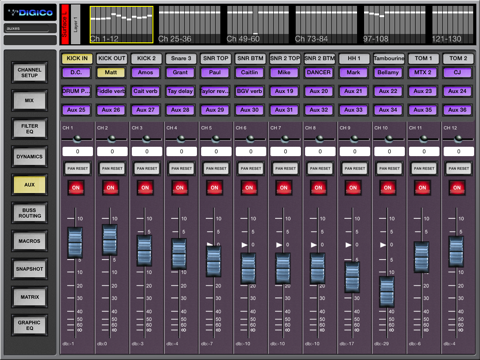
Task: Select the highlighted Matt aux send
Action: pos(111,72)
